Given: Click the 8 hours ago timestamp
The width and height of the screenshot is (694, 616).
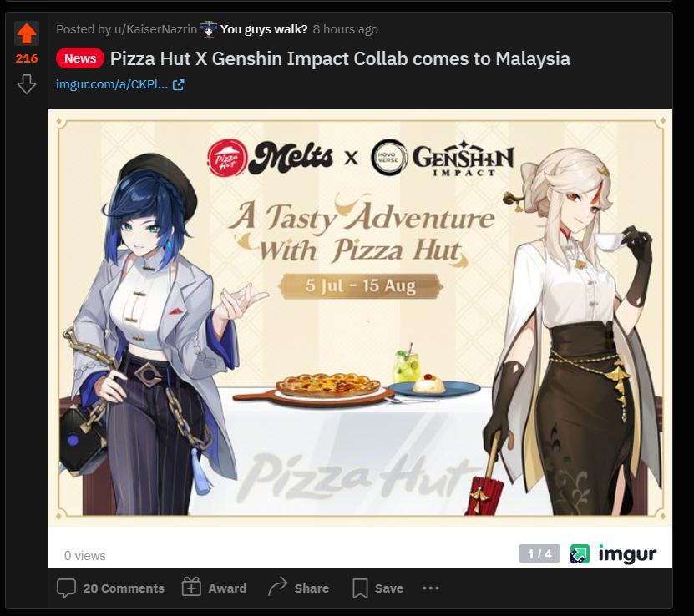Looking at the screenshot, I should coord(345,29).
